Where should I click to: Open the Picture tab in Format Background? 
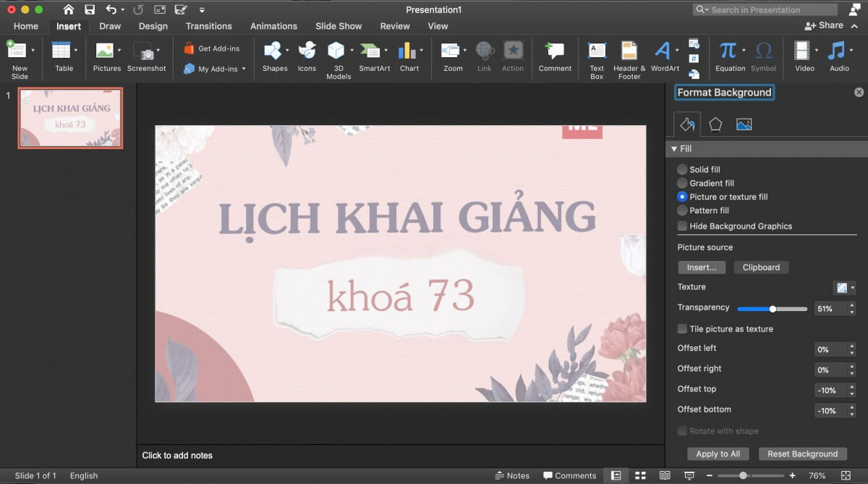tap(744, 124)
